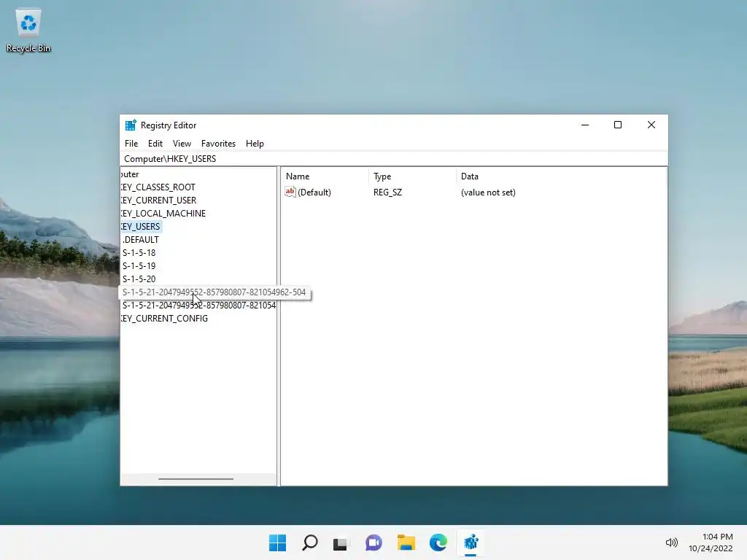The width and height of the screenshot is (747, 560).
Task: Select the Computer root node
Action: click(x=130, y=174)
